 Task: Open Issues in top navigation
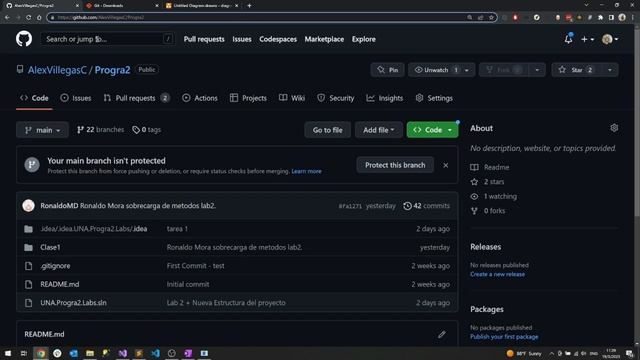pyautogui.click(x=242, y=39)
